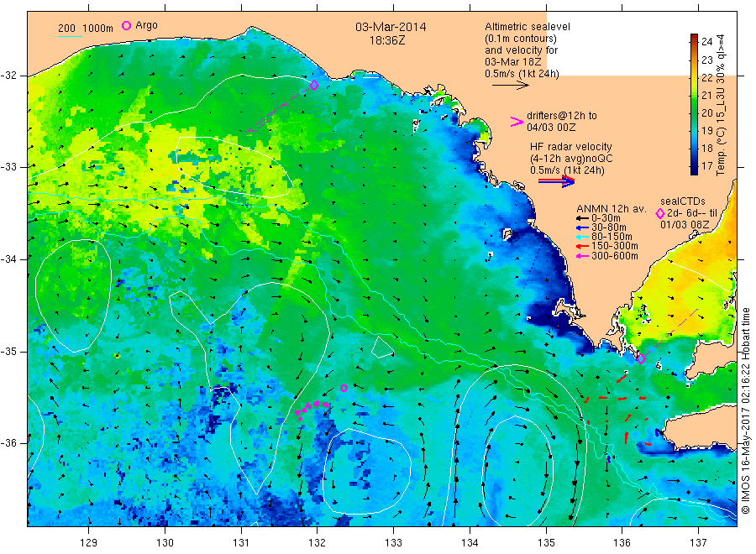Image resolution: width=756 pixels, height=554 pixels.
Task: Click the blue 30-80m arrow legend symbol
Action: coord(582,227)
